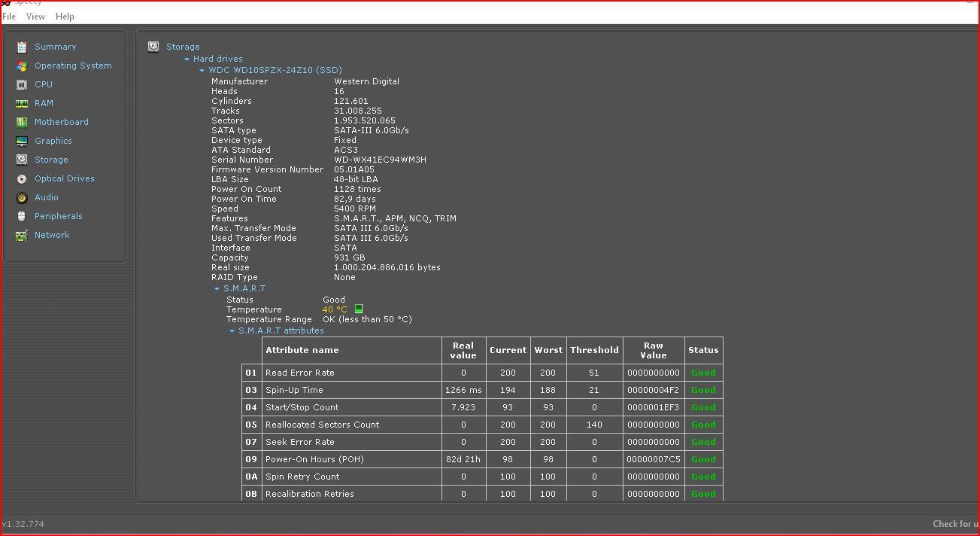
Task: Select the Seek Error Rate attribute name
Action: coord(300,442)
